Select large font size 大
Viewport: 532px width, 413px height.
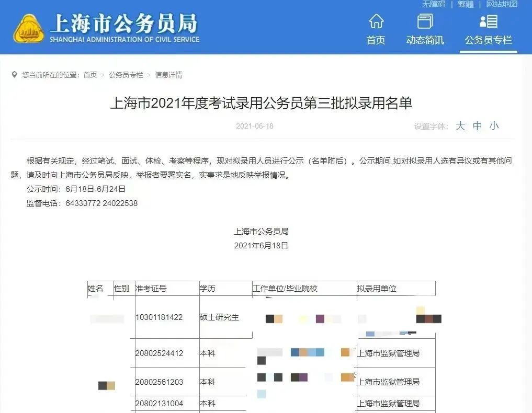460,126
